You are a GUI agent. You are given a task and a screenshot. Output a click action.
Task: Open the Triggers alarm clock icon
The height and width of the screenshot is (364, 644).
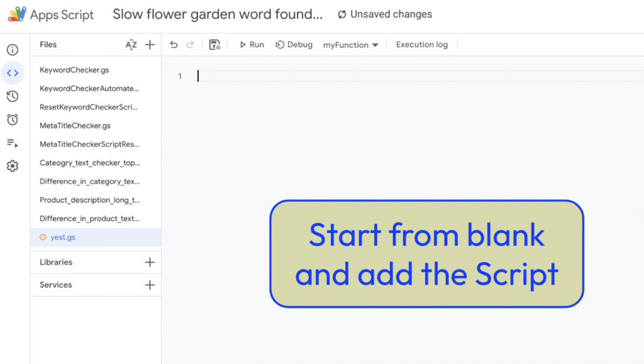(13, 120)
